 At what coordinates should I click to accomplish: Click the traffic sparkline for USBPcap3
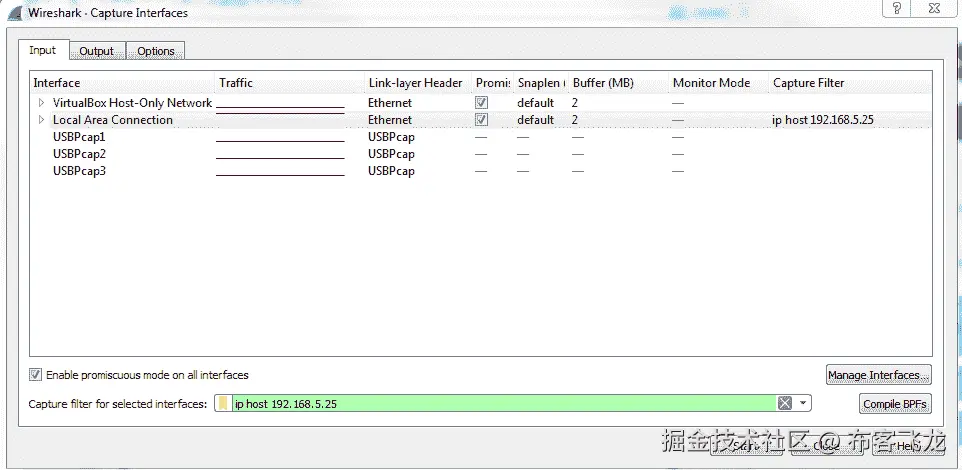point(280,175)
